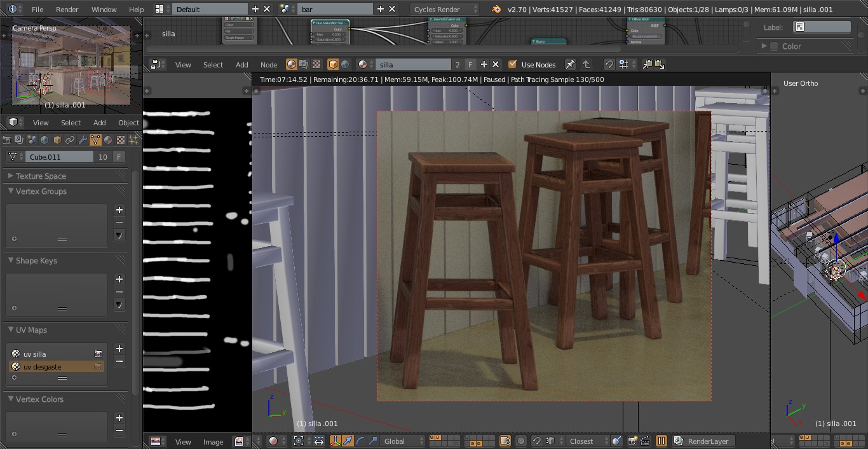Open the Global transform orientation dropdown
The width and height of the screenshot is (868, 449).
click(x=403, y=441)
